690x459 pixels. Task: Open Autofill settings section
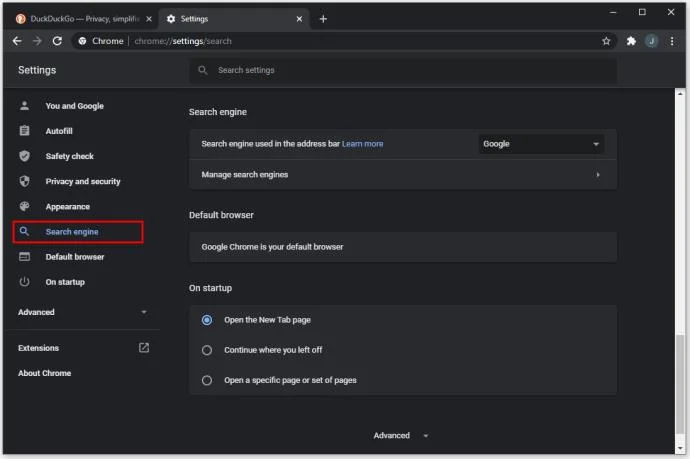(x=59, y=131)
